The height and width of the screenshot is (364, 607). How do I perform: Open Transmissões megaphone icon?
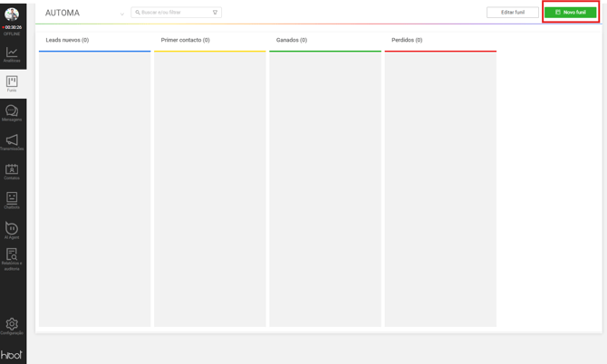tap(12, 142)
